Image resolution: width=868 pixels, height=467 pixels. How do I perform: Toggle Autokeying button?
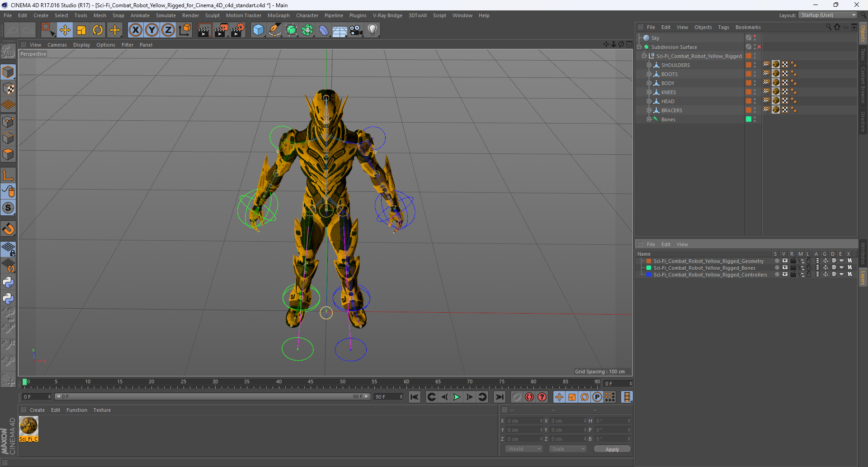(529, 397)
